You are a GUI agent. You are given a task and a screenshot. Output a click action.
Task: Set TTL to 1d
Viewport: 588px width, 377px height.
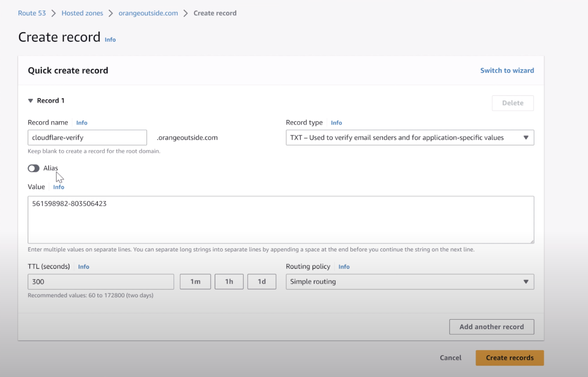point(262,282)
